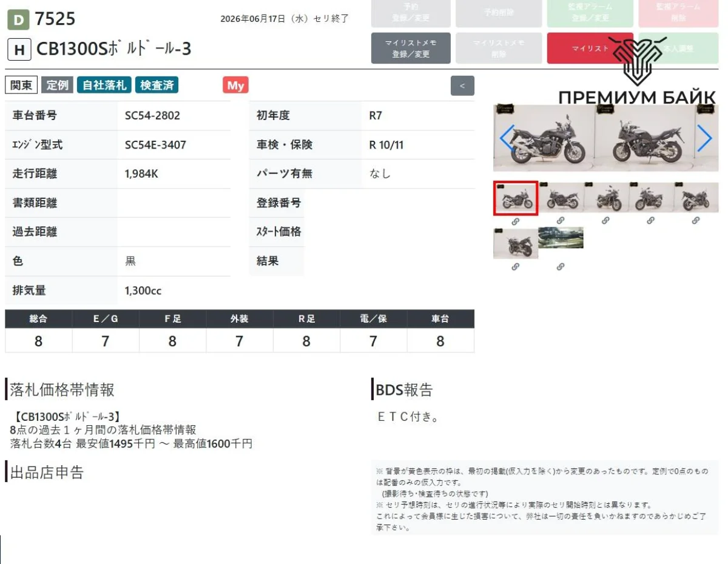
Task: Click the 検査済 badge
Action: (157, 85)
